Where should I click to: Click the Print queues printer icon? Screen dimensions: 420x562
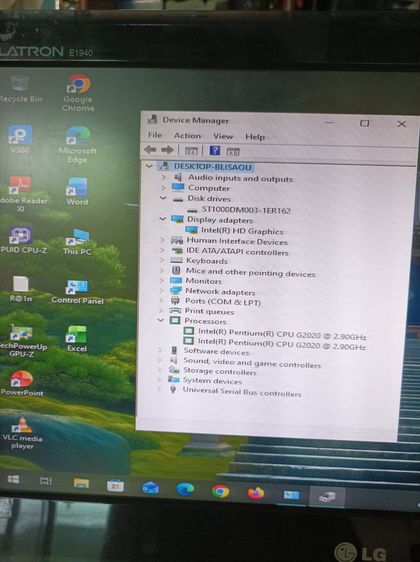coord(175,310)
